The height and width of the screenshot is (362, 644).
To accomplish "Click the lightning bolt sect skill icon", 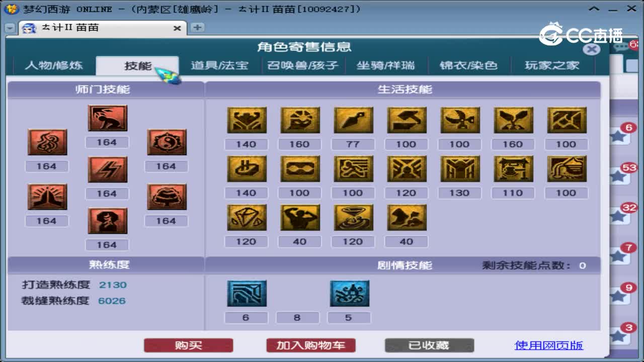I will click(107, 169).
